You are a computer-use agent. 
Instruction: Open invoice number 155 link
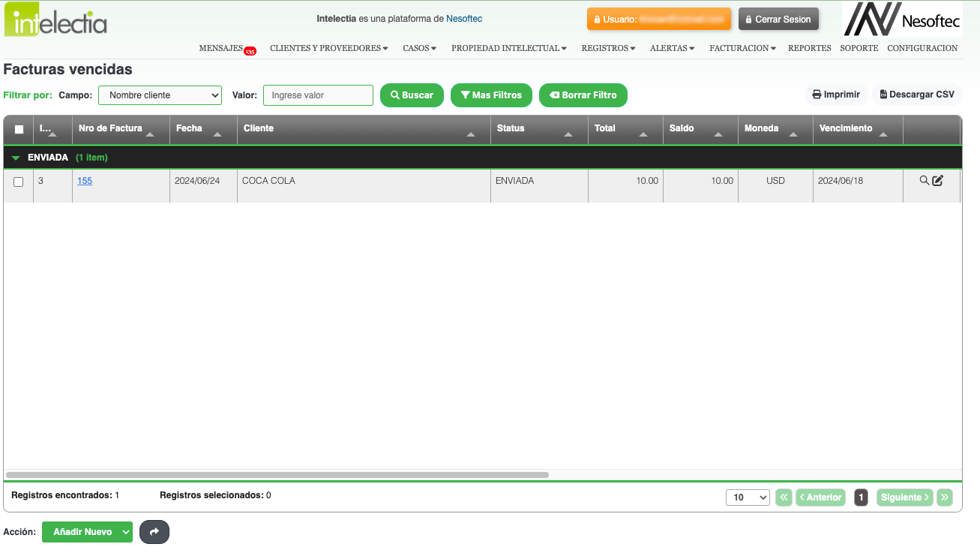click(x=85, y=181)
